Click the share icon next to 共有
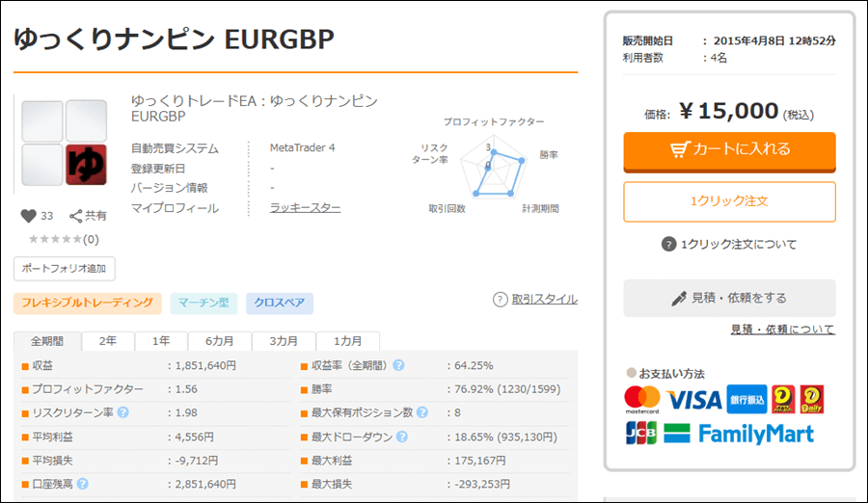The image size is (868, 503). coord(76,216)
